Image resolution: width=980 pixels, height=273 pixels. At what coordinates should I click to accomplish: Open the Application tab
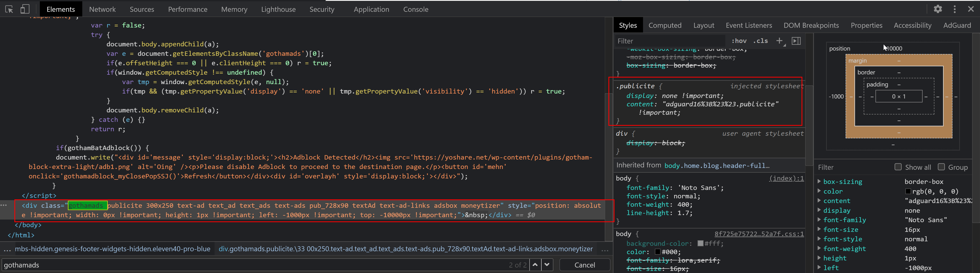point(371,9)
